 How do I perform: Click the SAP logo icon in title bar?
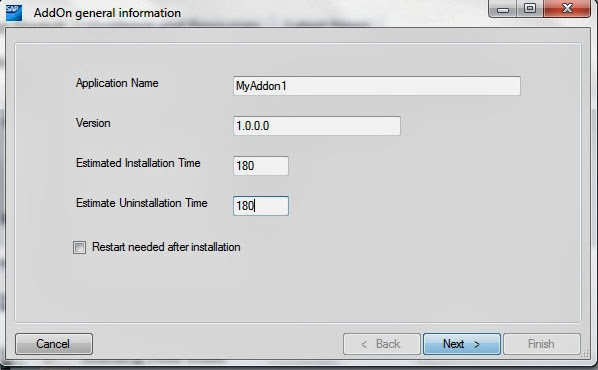pyautogui.click(x=14, y=13)
